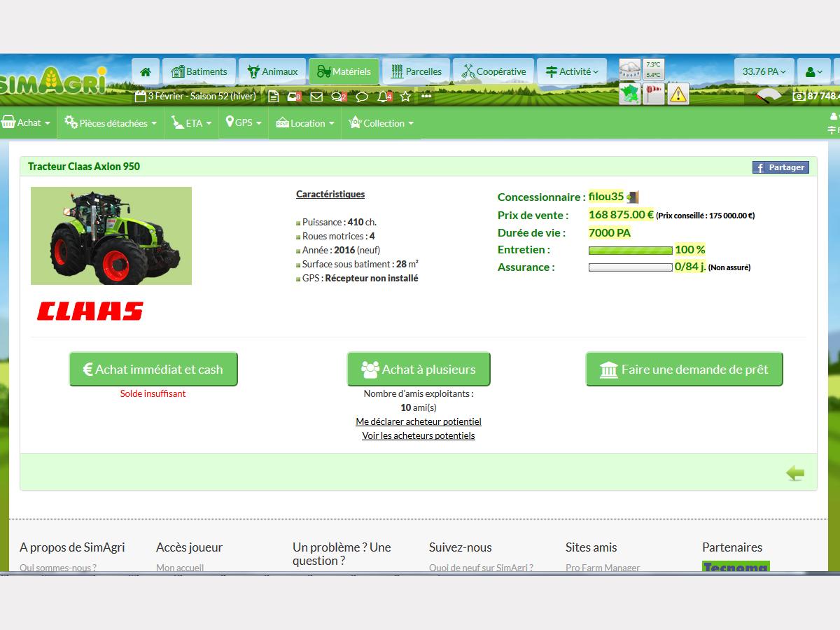Expand the Achat dropdown menu
Screen dimensions: 840x630
pos(28,123)
